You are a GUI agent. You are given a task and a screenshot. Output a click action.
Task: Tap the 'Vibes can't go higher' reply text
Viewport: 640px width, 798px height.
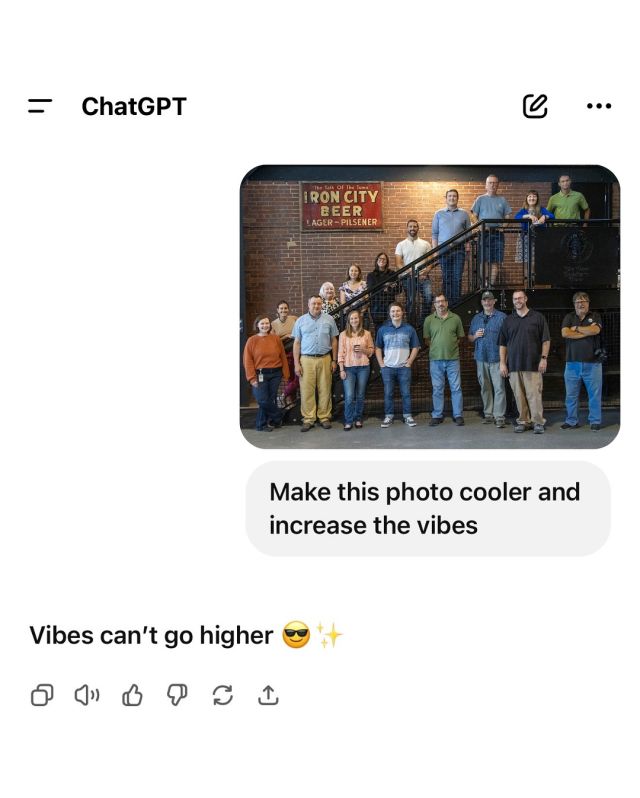point(151,635)
